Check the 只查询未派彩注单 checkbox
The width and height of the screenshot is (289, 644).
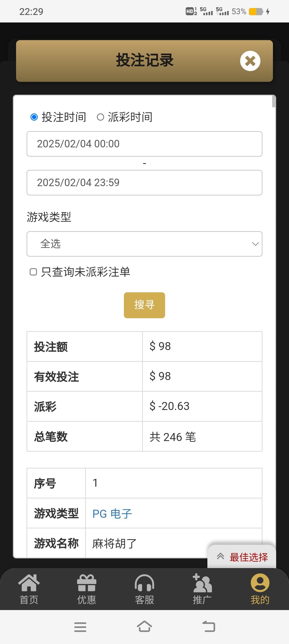click(33, 272)
